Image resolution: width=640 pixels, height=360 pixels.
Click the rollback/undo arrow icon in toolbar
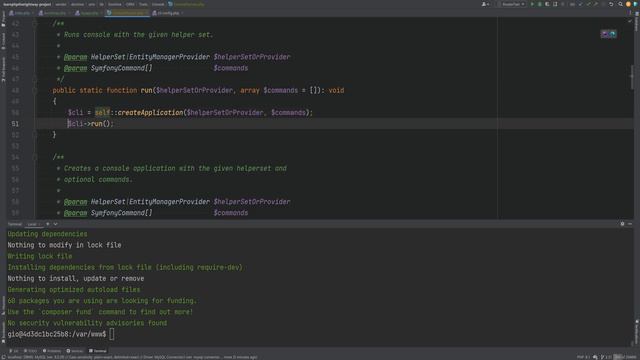pyautogui.click(x=611, y=4)
